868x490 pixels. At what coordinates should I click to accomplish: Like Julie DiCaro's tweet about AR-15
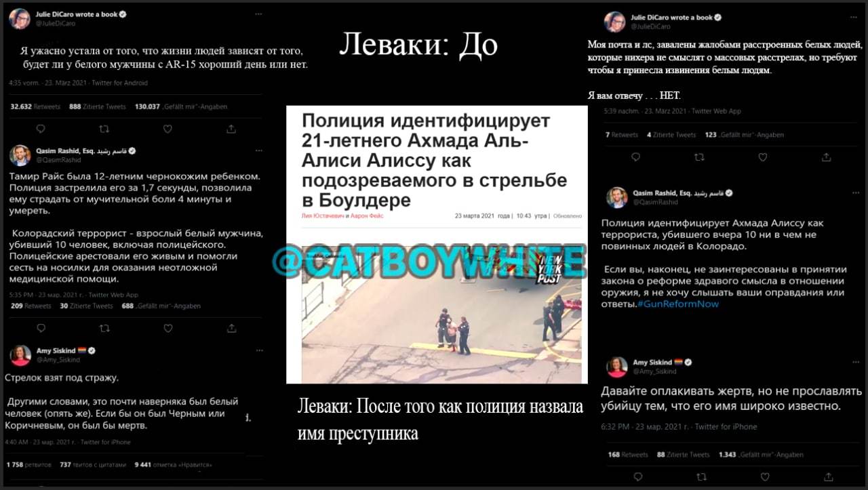167,129
